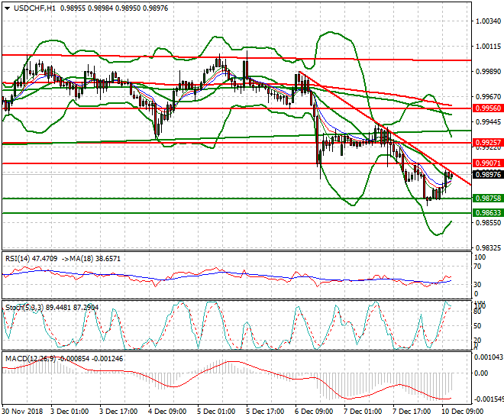The image size is (504, 420).
Task: Open the chart dropdown triangle beside USDCHF
Action: (7, 8)
